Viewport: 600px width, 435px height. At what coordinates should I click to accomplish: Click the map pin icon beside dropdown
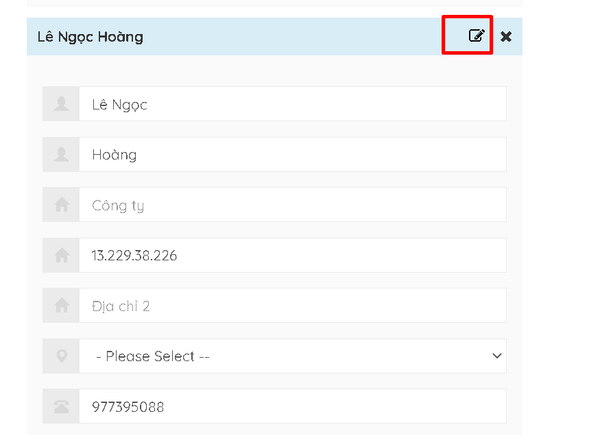pyautogui.click(x=61, y=356)
